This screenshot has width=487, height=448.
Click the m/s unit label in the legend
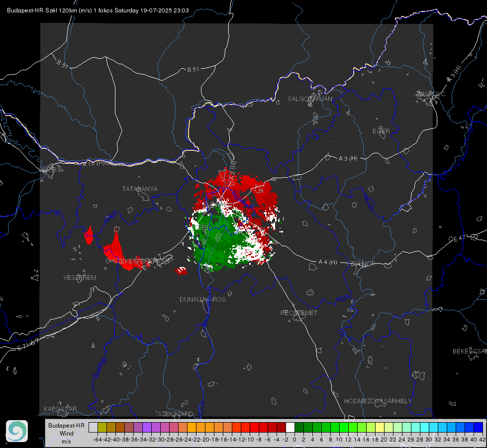(67, 442)
